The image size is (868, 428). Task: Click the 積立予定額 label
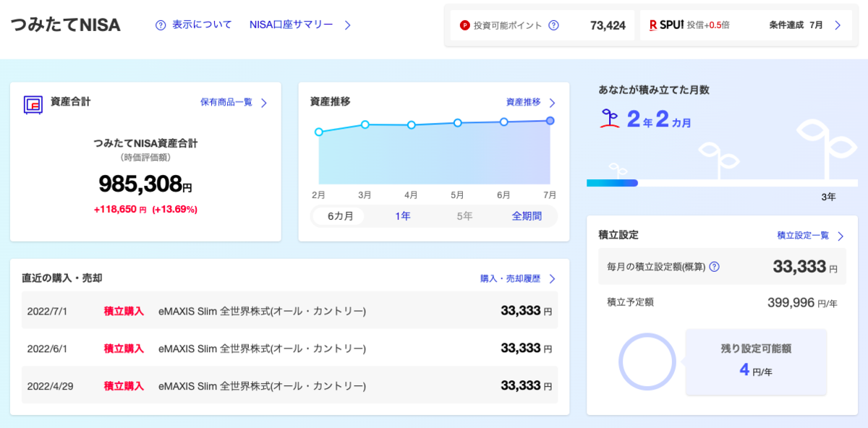631,302
